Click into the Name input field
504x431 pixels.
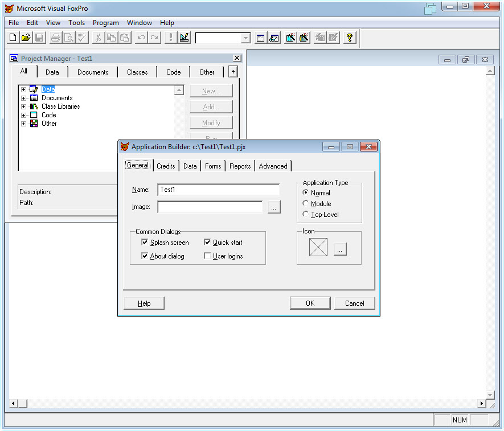click(x=218, y=190)
